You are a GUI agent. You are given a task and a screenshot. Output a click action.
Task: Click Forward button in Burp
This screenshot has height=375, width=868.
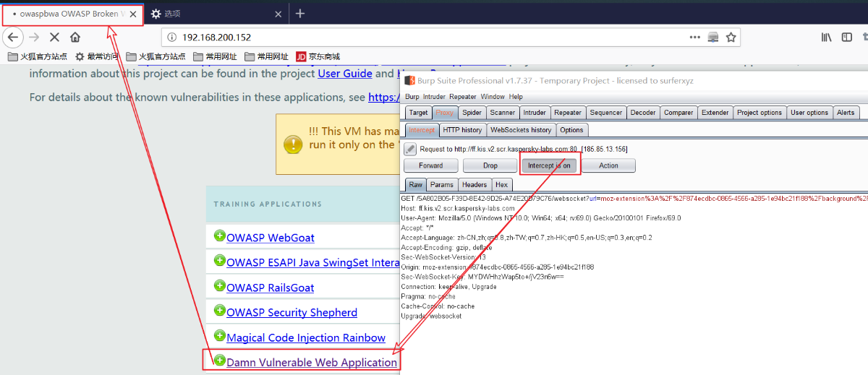[x=431, y=165]
